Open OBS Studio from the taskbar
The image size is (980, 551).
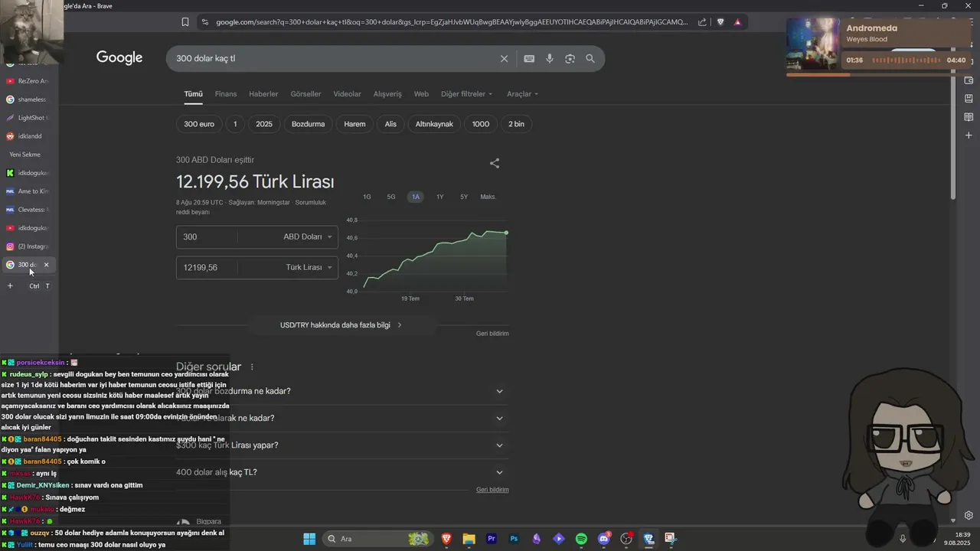point(626,539)
